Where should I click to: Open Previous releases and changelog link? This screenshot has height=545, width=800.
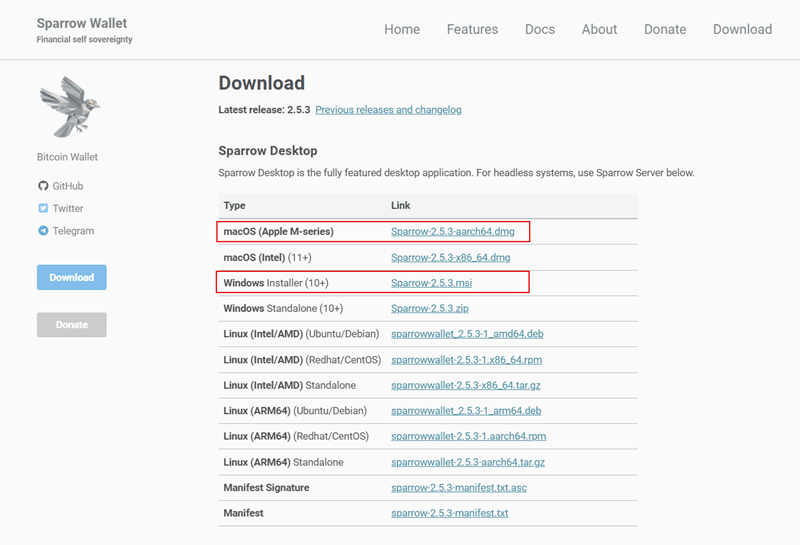click(388, 110)
